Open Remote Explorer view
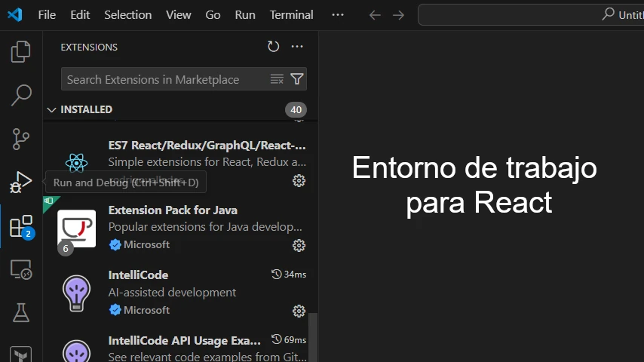Screen dimensions: 644x362 point(20,269)
